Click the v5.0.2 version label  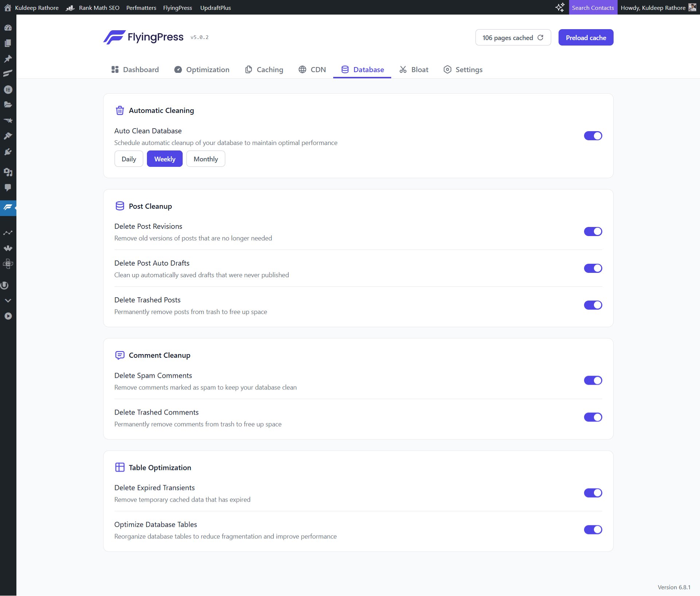(199, 37)
